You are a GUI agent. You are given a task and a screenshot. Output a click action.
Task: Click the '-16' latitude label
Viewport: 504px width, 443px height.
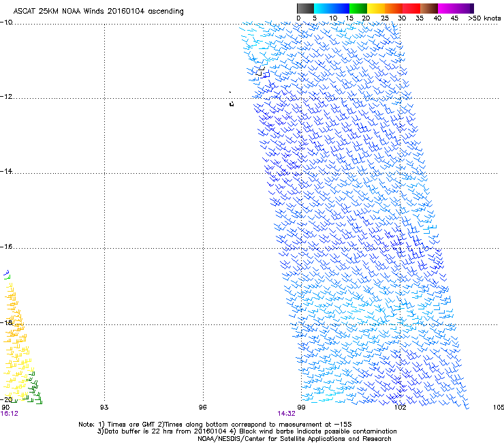click(x=6, y=247)
